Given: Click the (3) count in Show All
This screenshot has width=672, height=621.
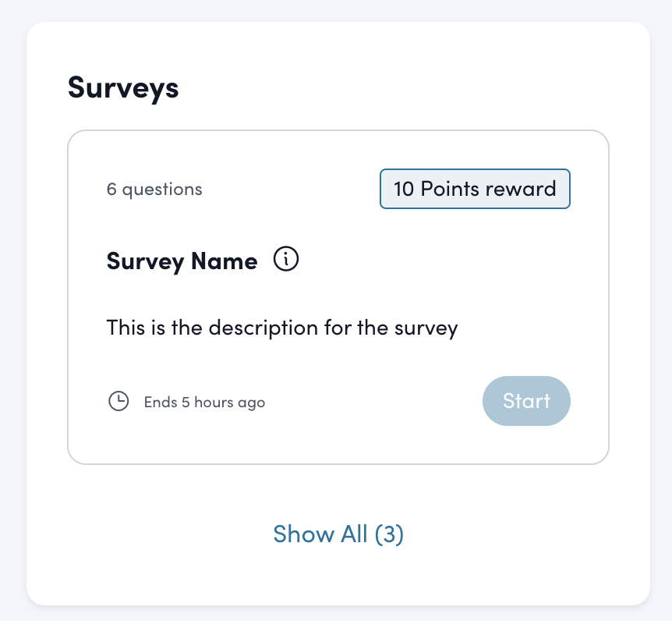Looking at the screenshot, I should tap(389, 534).
